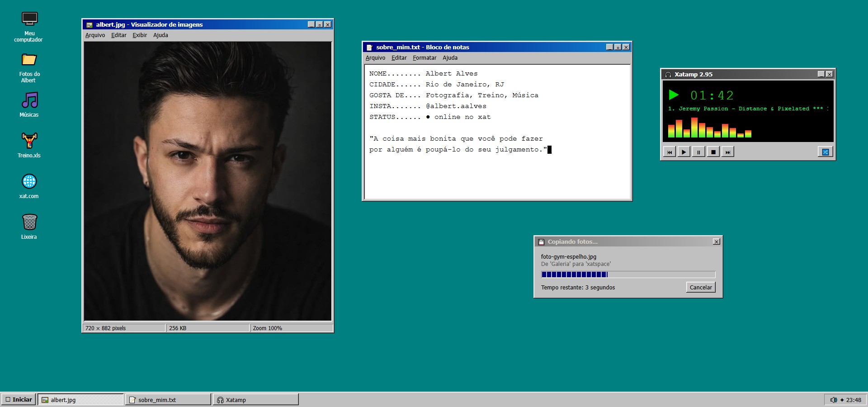Open Formatar menu in Bloco de notas
The image size is (868, 407).
point(425,58)
